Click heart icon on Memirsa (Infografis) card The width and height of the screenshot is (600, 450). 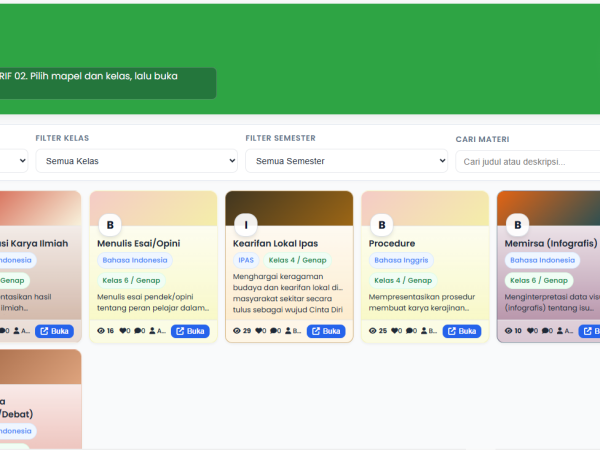click(x=530, y=331)
